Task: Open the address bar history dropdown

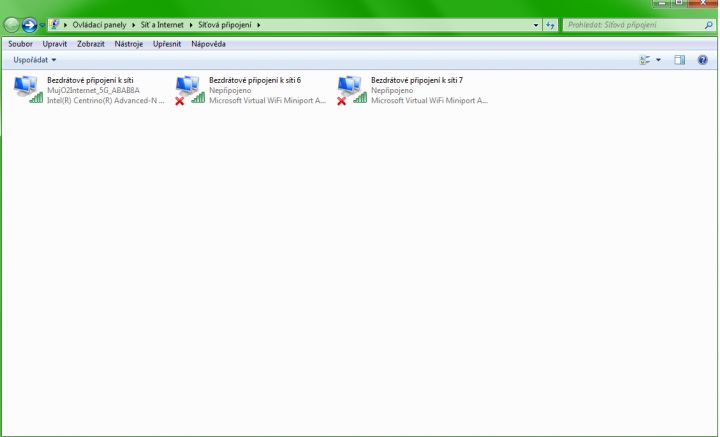Action: [536, 25]
